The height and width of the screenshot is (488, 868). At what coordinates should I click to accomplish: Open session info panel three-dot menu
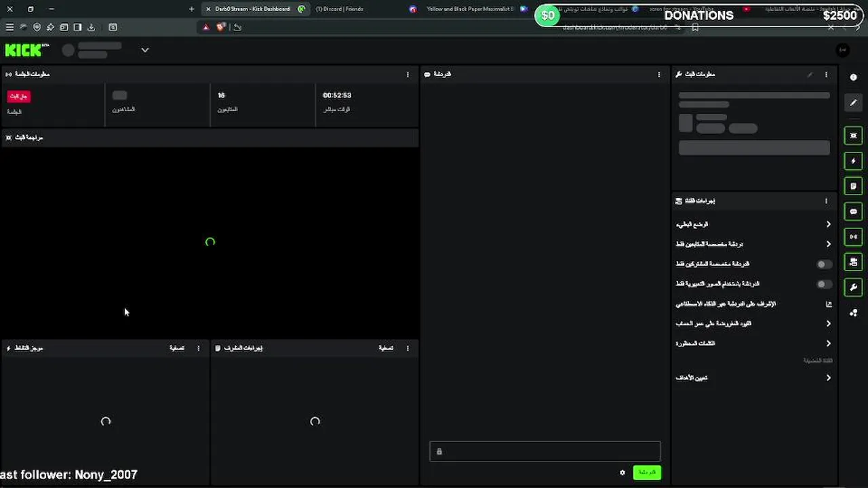tap(408, 75)
